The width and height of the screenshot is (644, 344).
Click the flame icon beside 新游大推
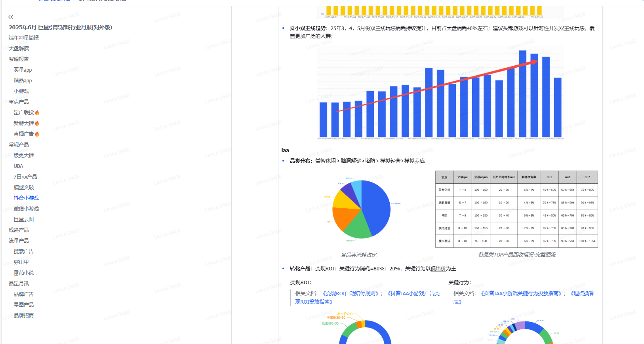click(x=37, y=124)
